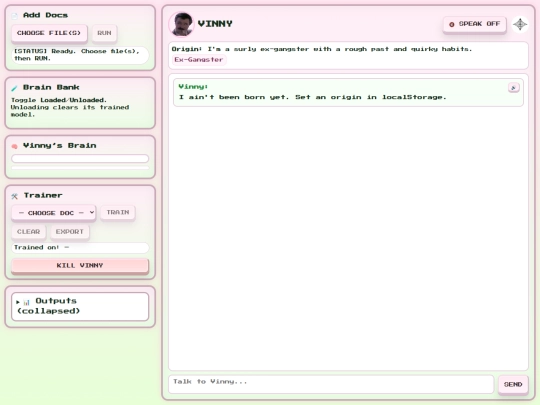Viewport: 540px width, 405px height.
Task: Click the CHOOSE FILE(S) button
Action: pyautogui.click(x=49, y=33)
